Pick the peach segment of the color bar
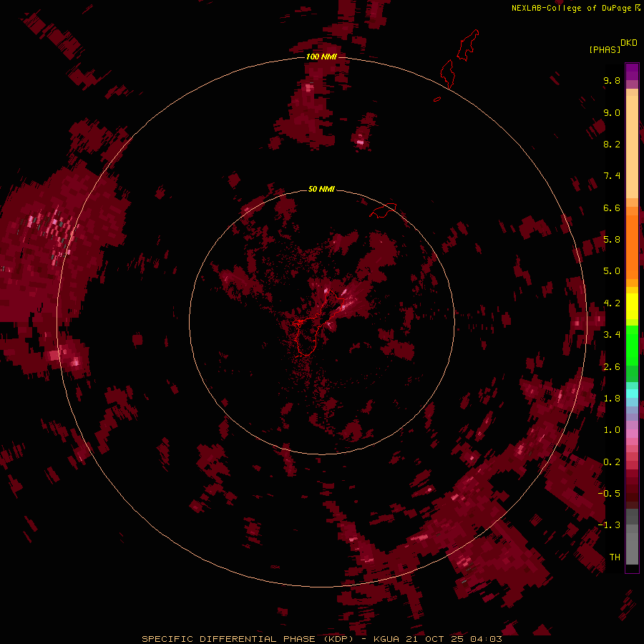644x644 pixels. point(632,147)
